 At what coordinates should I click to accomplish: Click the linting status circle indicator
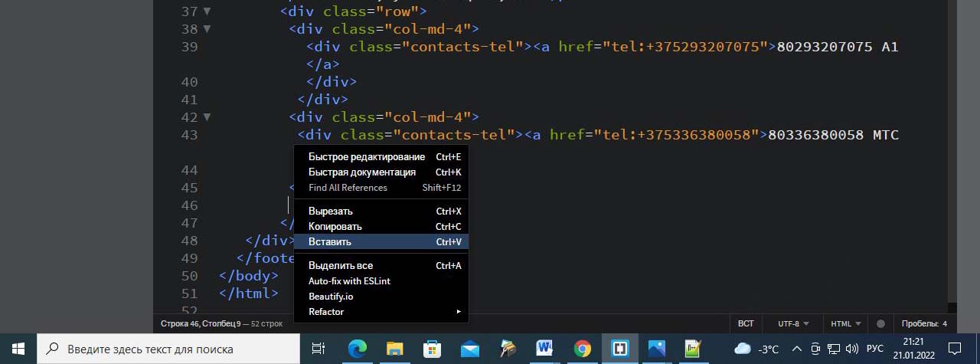[880, 324]
